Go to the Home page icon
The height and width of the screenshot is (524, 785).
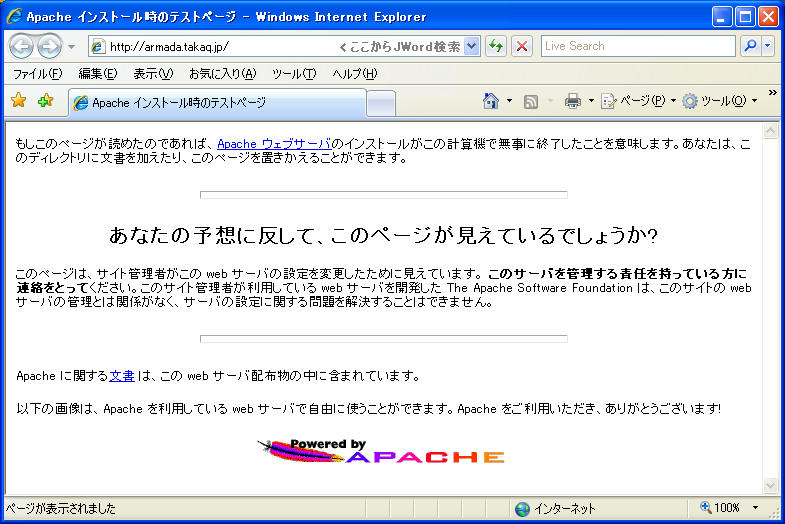pyautogui.click(x=491, y=101)
